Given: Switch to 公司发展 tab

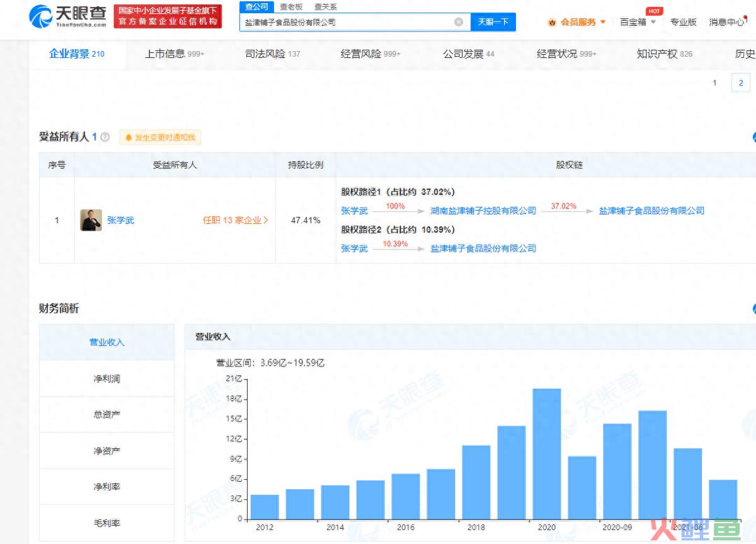Looking at the screenshot, I should (469, 54).
